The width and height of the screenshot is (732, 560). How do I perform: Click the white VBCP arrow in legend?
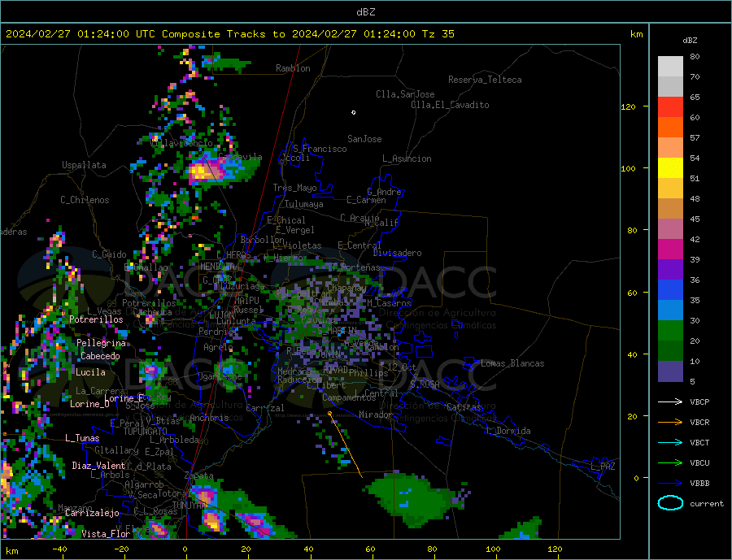click(670, 402)
